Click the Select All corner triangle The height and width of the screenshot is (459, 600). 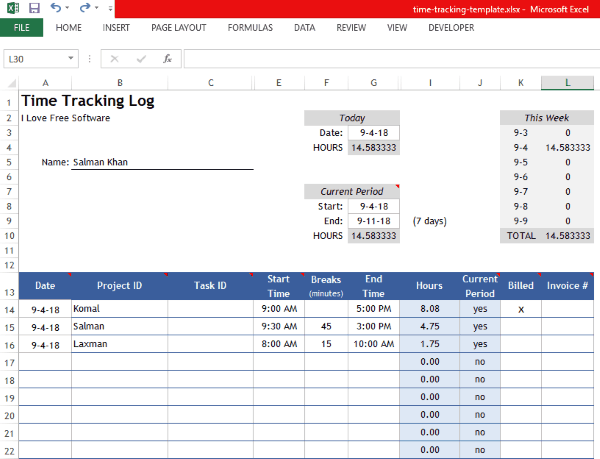point(9,83)
